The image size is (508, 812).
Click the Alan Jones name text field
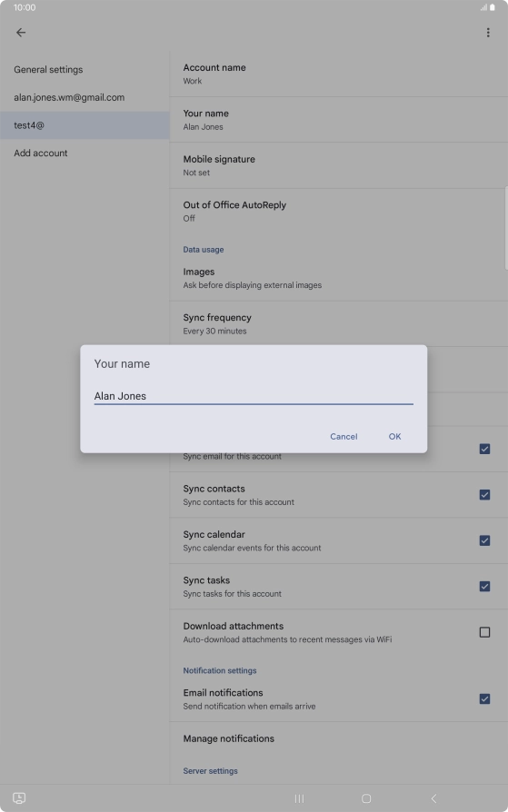tap(254, 396)
